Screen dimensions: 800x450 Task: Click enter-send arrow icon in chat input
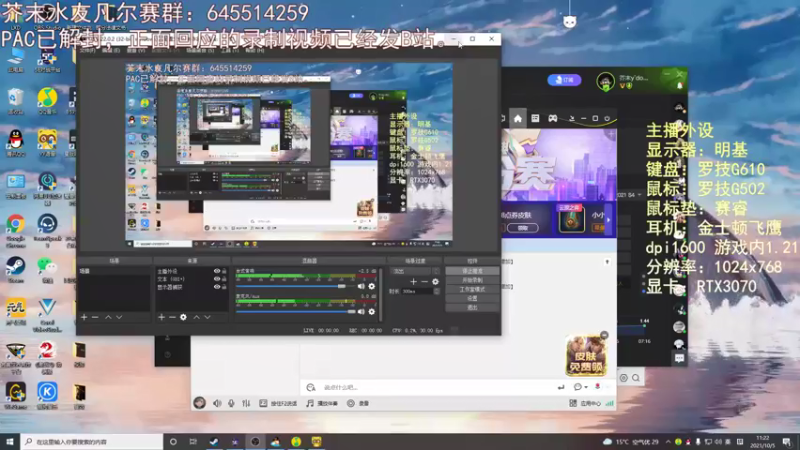click(x=561, y=387)
